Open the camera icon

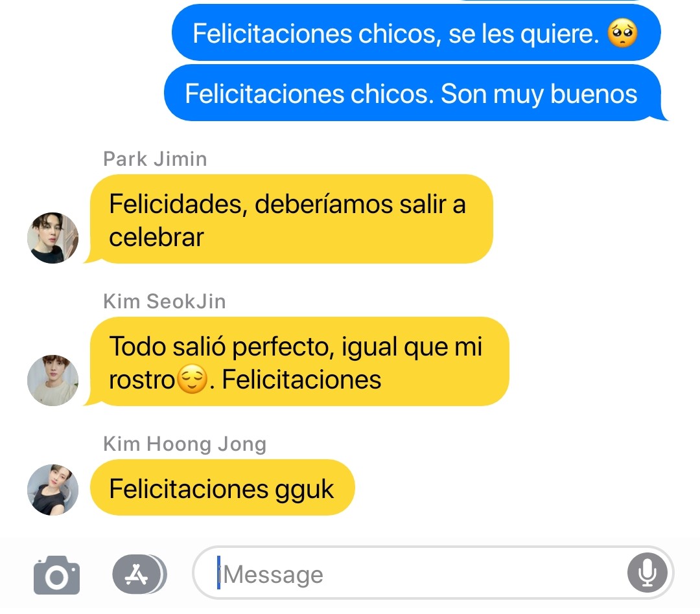click(x=56, y=574)
